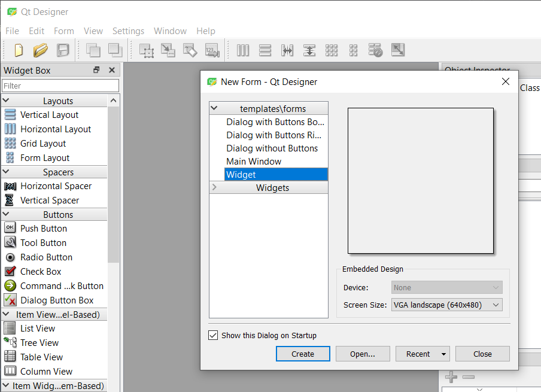Viewport: 541px width, 392px height.
Task: Click the Filter input field
Action: [60, 85]
